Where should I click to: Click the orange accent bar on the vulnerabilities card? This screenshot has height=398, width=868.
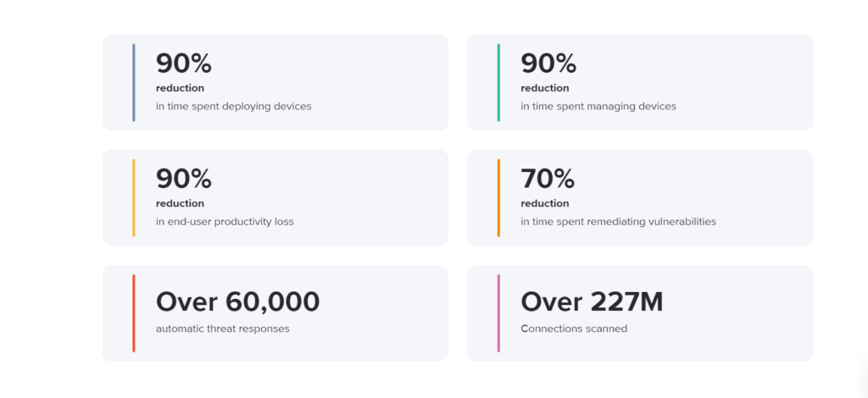498,198
